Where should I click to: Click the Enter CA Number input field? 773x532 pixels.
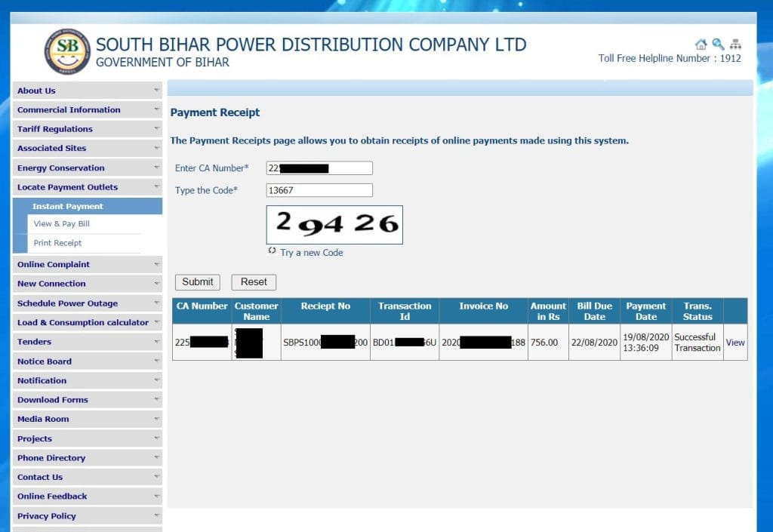pos(319,168)
